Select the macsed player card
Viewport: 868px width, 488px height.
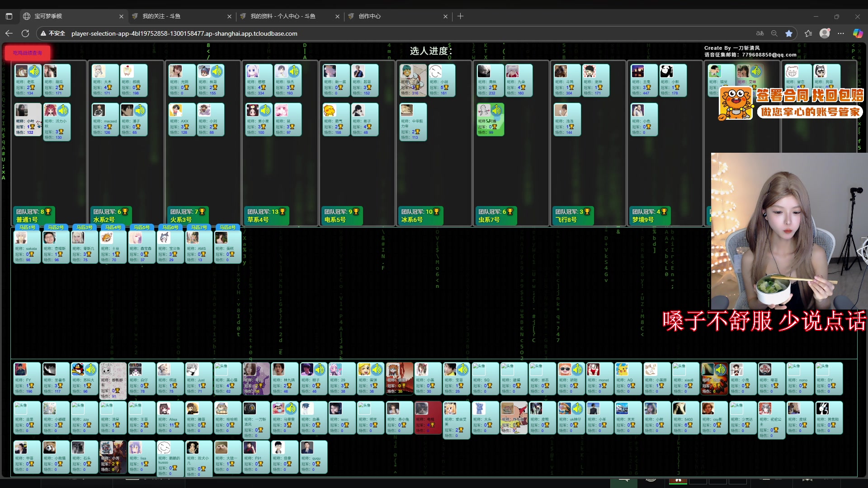click(105, 120)
